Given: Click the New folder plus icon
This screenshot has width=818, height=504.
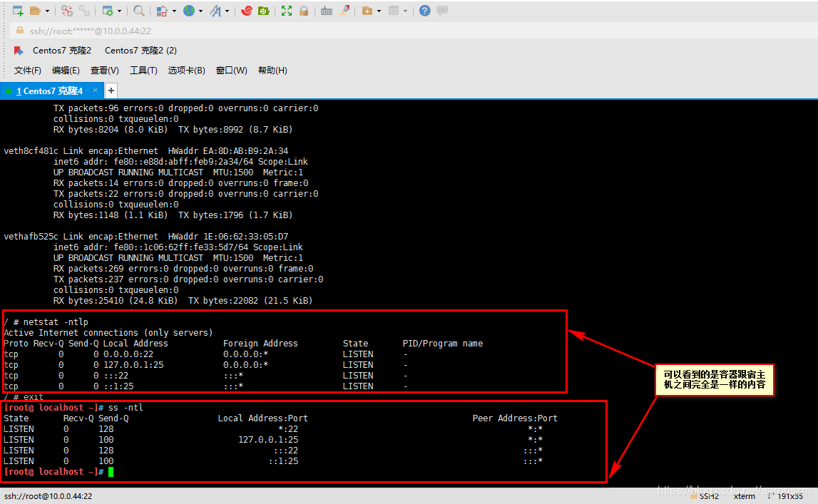Looking at the screenshot, I should click(367, 11).
